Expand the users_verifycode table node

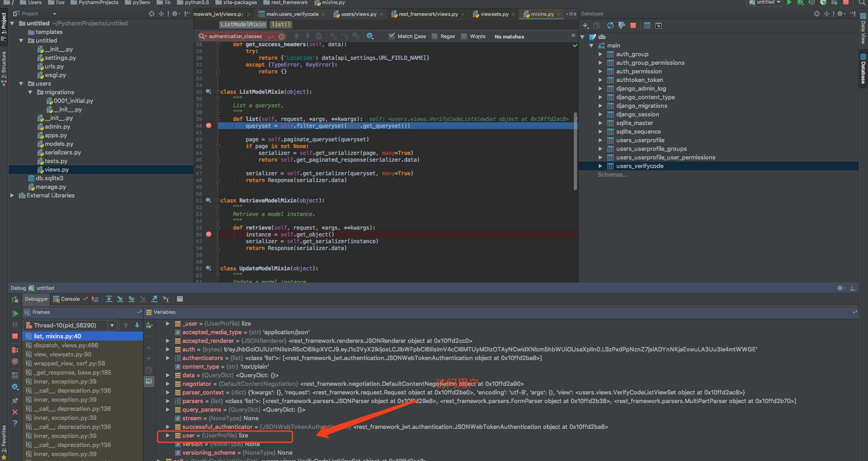coord(601,166)
